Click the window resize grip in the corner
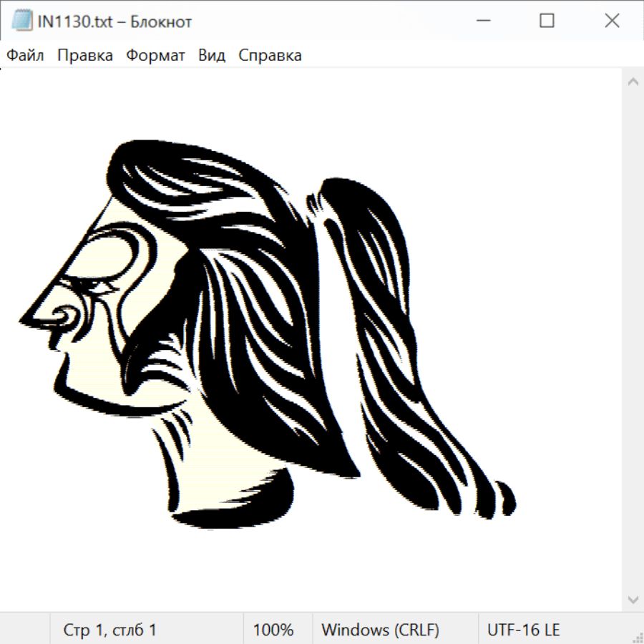The height and width of the screenshot is (644, 644). coord(638,638)
